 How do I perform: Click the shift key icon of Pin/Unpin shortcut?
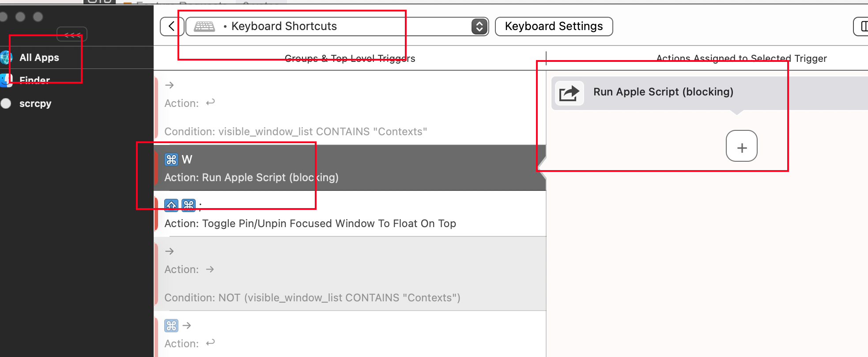171,205
